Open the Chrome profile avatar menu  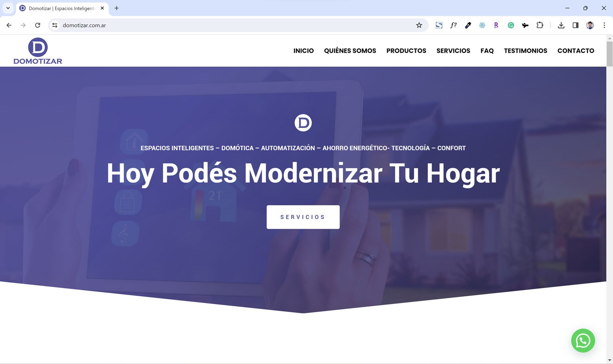pos(590,25)
